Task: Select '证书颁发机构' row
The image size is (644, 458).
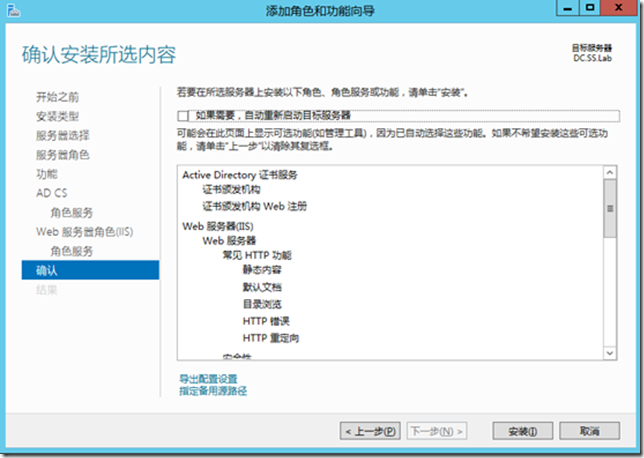Action: pyautogui.click(x=231, y=190)
